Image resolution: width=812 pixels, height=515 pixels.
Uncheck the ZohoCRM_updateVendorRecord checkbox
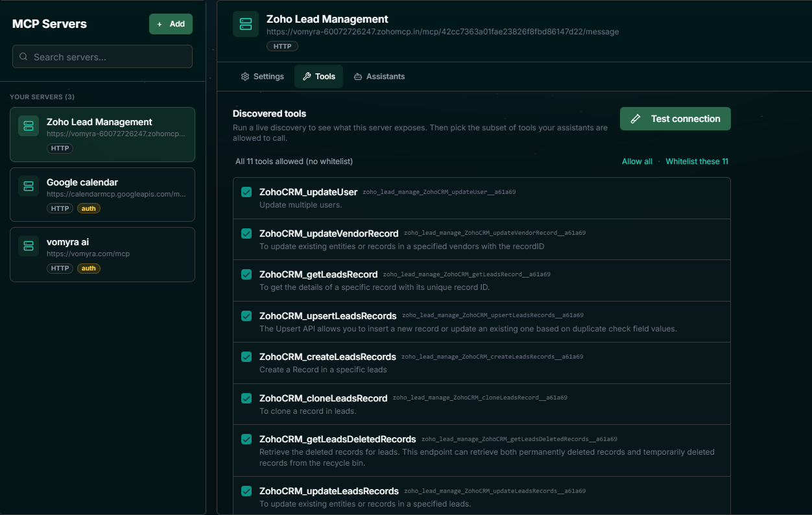click(246, 234)
